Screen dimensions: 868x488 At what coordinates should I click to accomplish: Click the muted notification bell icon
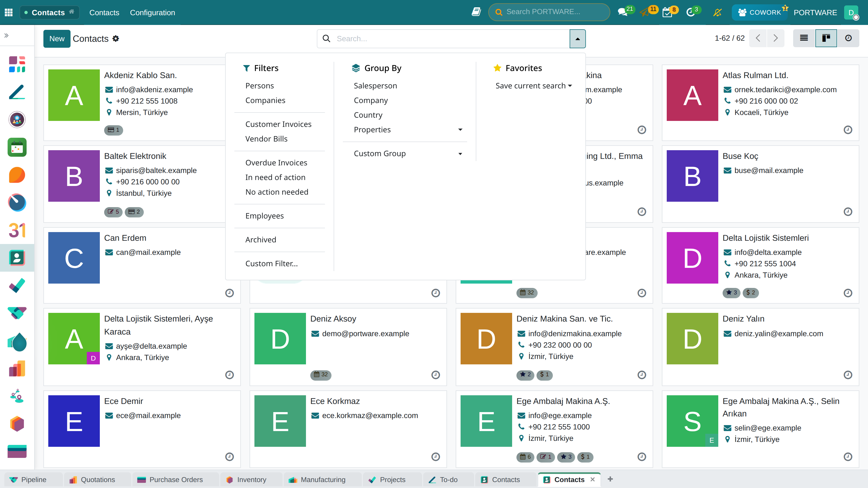(717, 12)
